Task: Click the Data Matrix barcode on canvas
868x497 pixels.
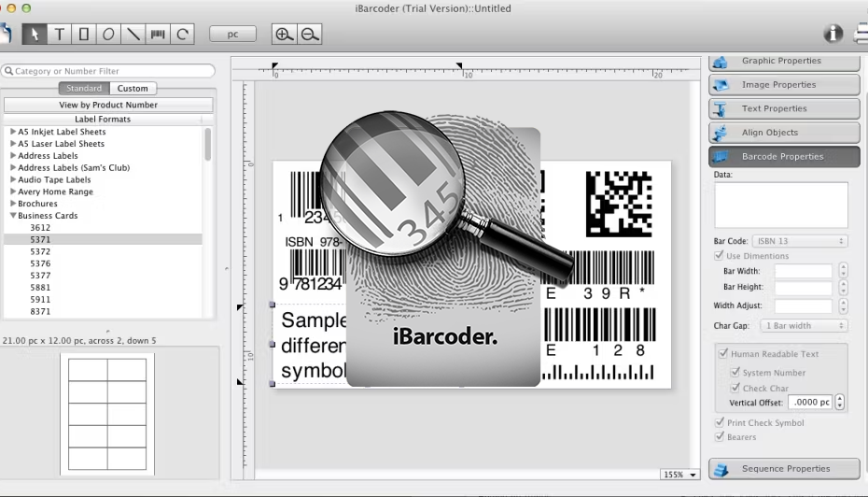Action: click(x=619, y=204)
